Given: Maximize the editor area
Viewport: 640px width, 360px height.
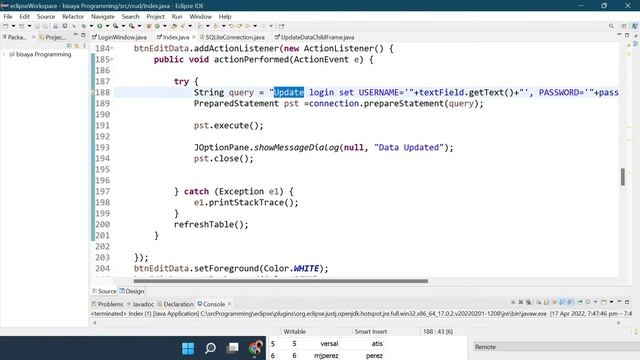Looking at the screenshot, I should tap(627, 36).
